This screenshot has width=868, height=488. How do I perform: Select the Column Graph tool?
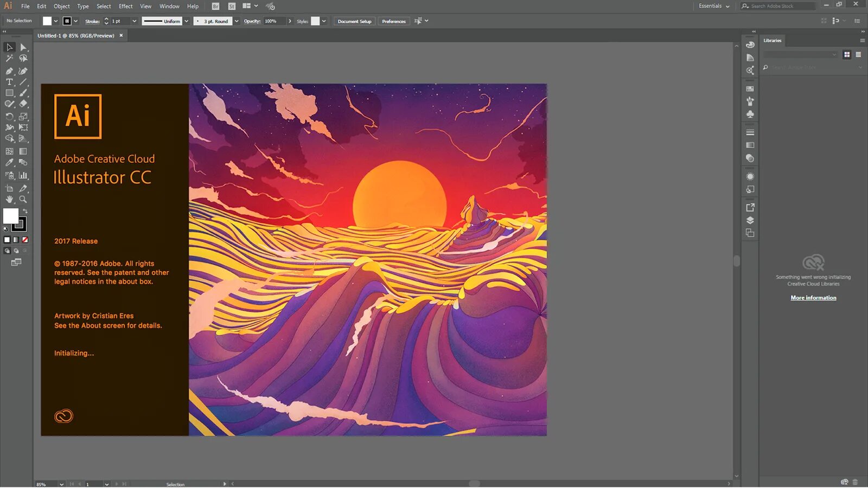(23, 175)
